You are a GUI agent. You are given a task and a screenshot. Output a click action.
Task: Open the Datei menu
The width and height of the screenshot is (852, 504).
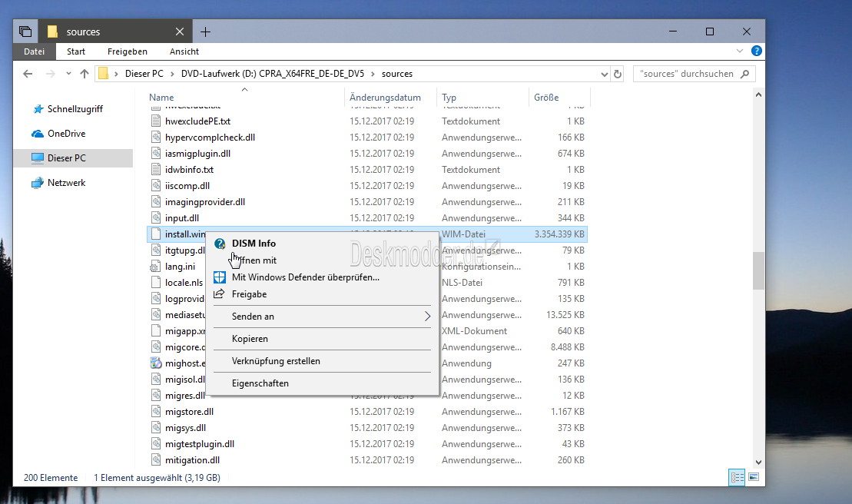click(x=35, y=51)
